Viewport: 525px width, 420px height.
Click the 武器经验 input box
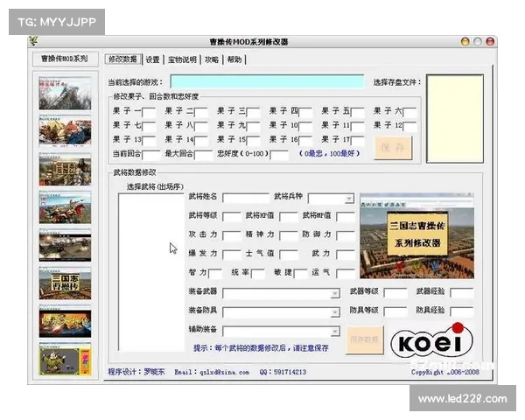pos(462,293)
